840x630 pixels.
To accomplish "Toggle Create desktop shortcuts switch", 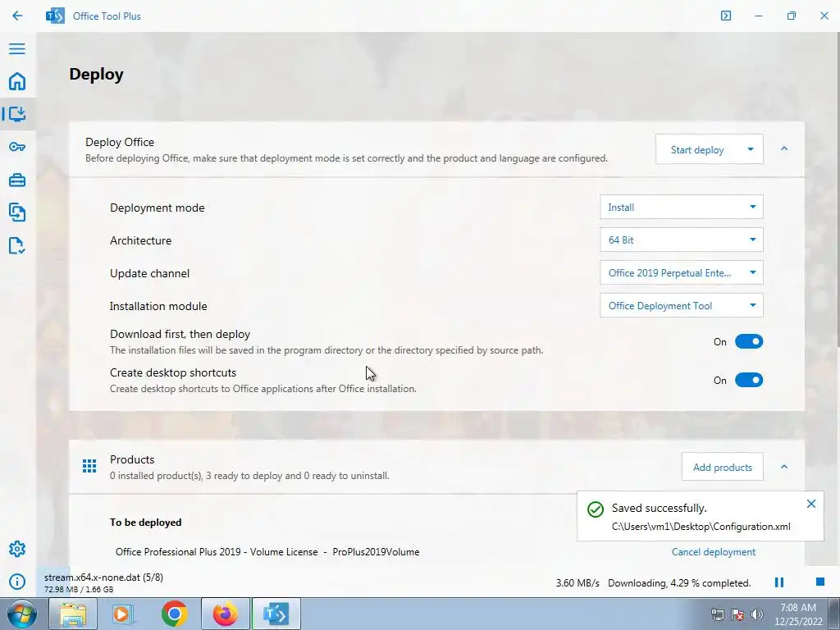I will [x=748, y=381].
